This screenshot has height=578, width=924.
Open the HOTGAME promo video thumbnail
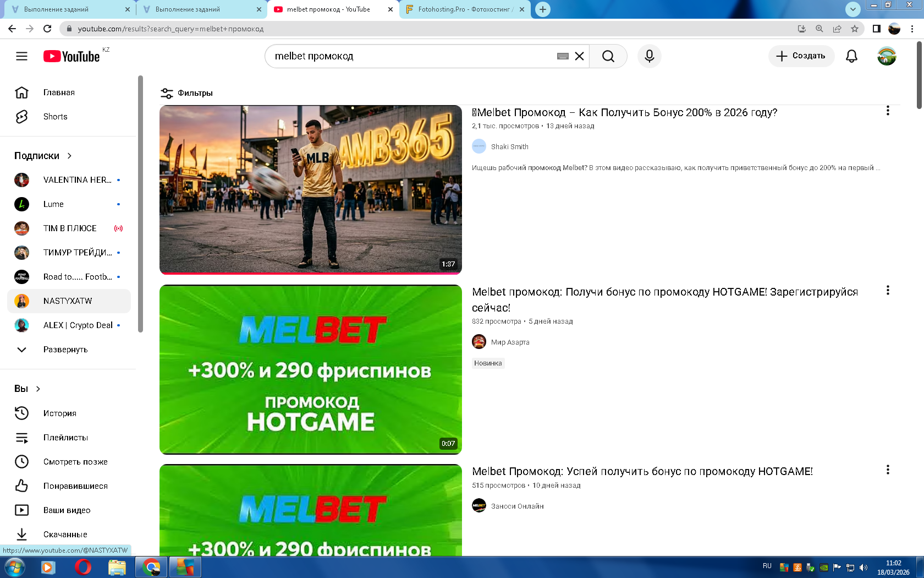pos(310,369)
